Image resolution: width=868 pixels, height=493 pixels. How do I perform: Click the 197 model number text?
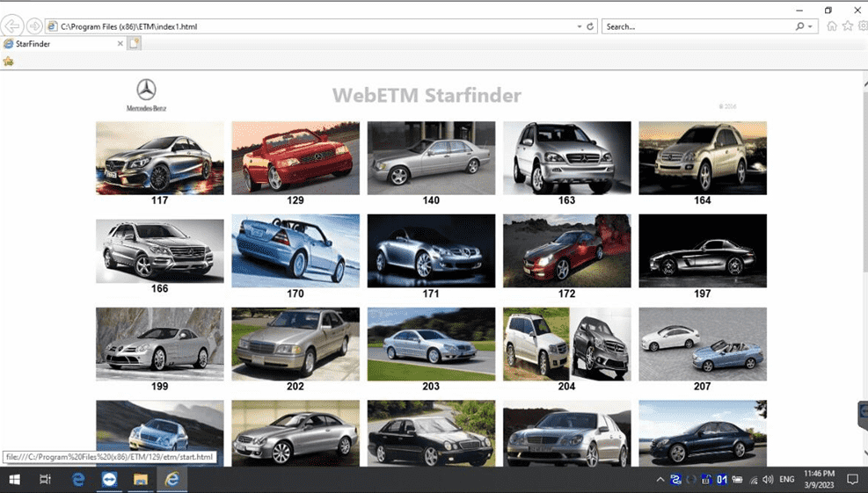click(x=702, y=294)
